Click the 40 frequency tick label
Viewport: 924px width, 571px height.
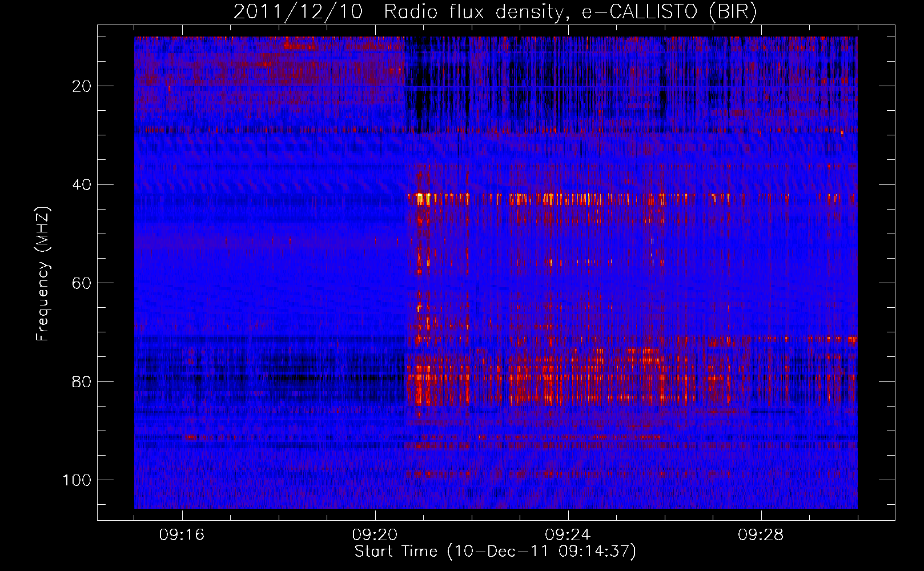(x=82, y=184)
